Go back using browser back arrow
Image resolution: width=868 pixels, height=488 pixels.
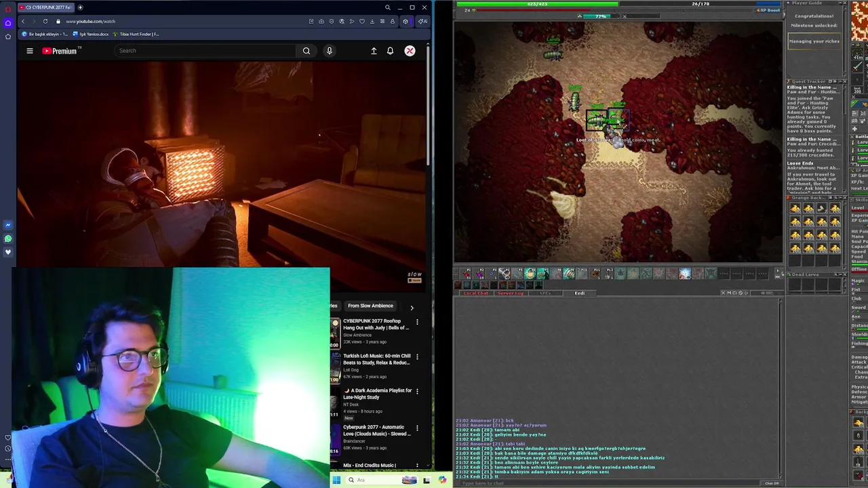(x=23, y=21)
